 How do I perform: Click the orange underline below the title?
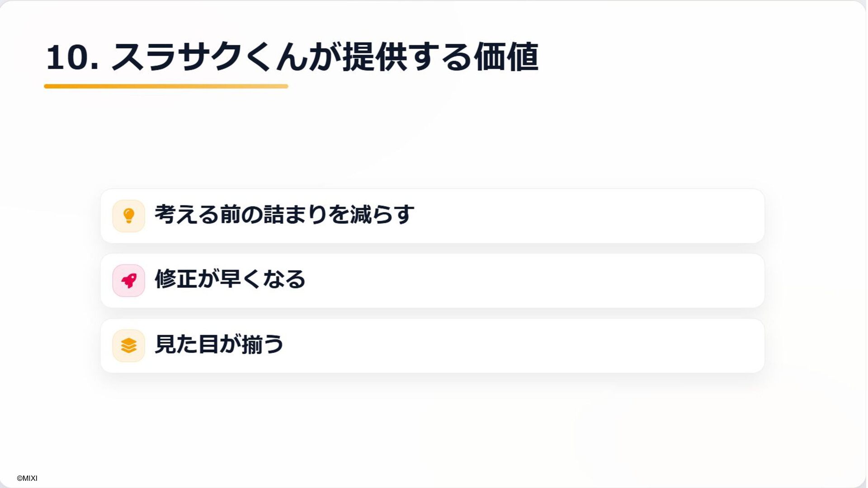click(166, 86)
